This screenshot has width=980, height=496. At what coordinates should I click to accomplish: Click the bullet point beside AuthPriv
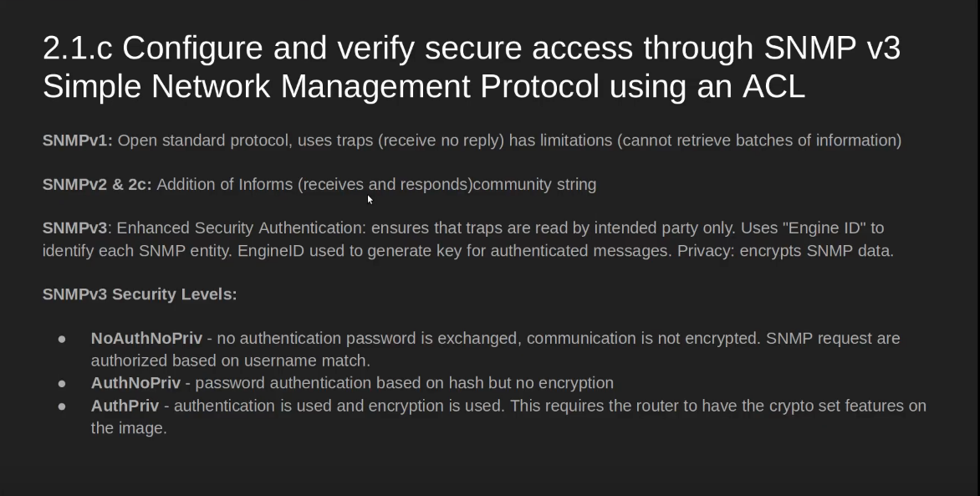point(62,407)
